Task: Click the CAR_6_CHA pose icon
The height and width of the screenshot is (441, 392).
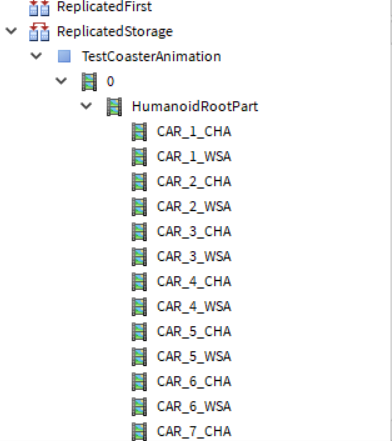Action: tap(139, 382)
